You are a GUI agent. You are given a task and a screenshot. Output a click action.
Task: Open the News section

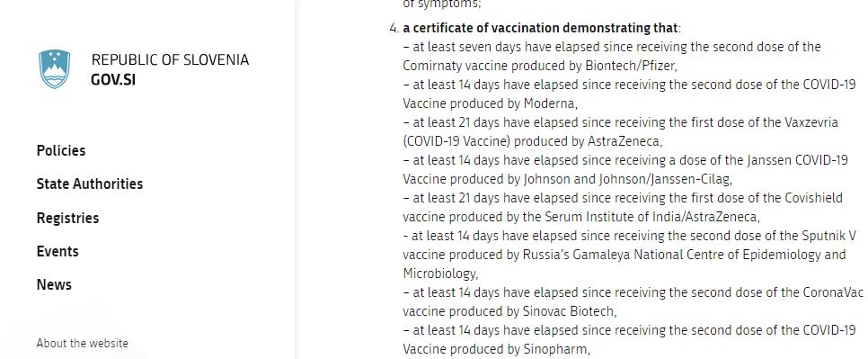pos(54,284)
